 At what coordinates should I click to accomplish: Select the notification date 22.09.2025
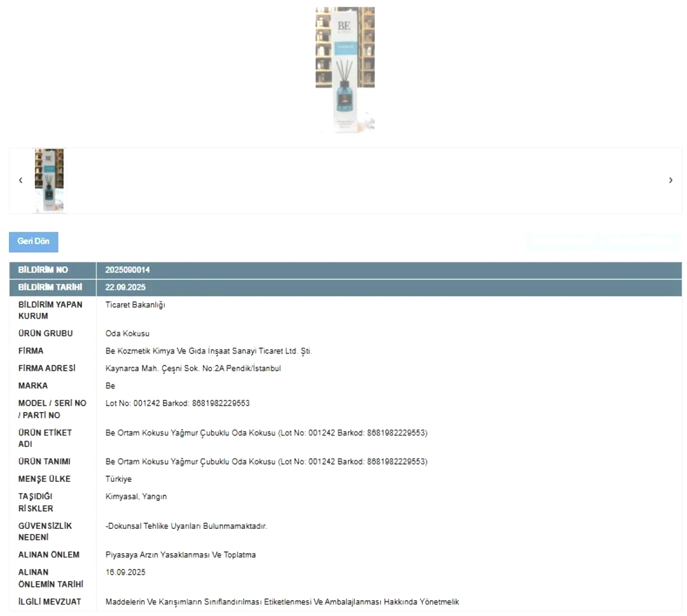tap(125, 287)
